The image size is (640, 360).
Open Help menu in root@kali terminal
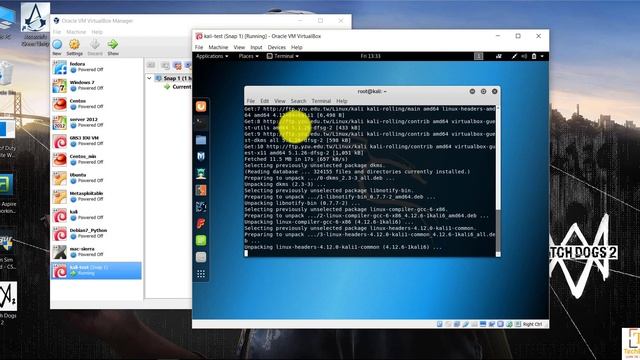(342, 101)
